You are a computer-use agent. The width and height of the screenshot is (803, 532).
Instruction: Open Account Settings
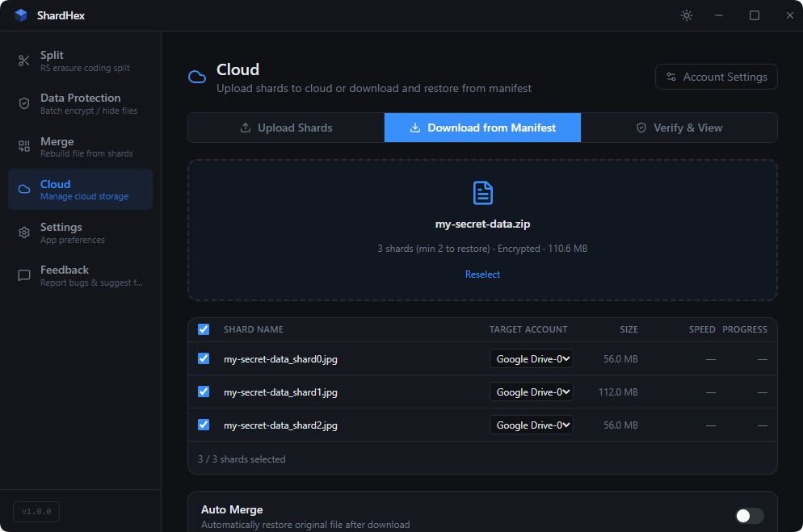(717, 77)
